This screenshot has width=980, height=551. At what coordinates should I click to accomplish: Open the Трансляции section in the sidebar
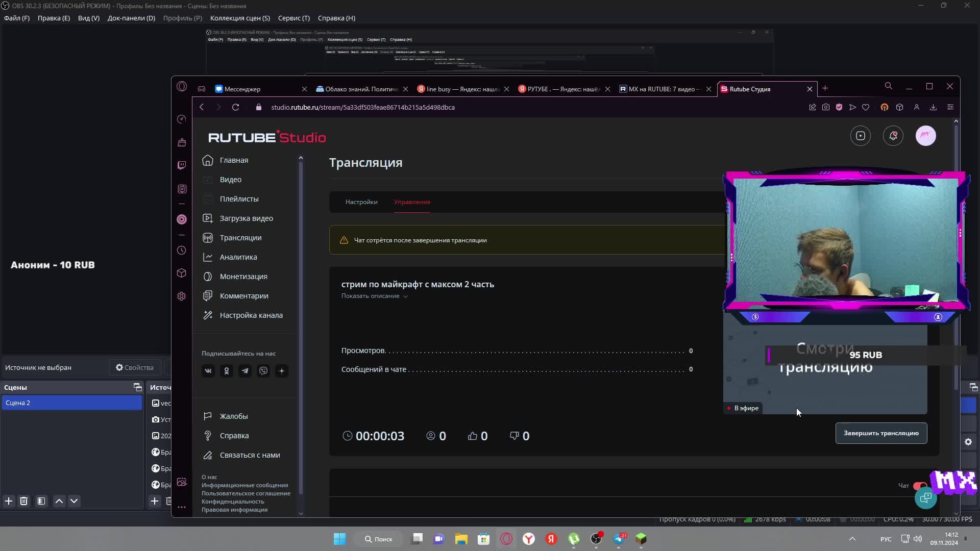232,238
